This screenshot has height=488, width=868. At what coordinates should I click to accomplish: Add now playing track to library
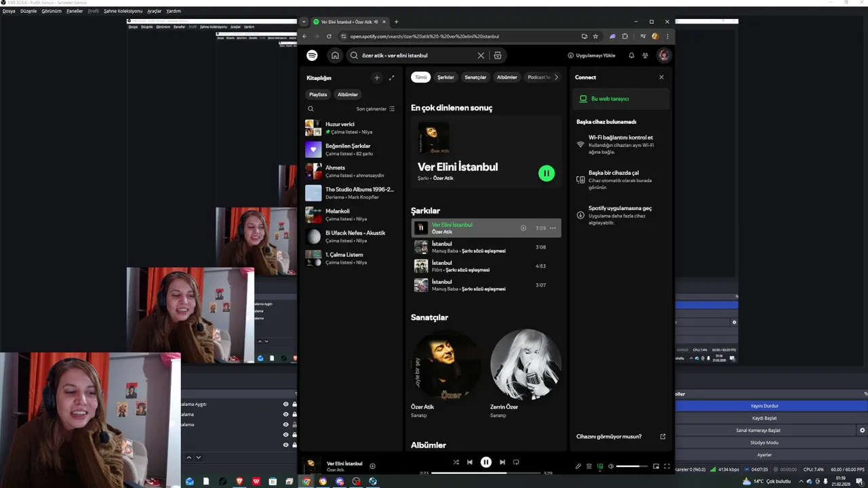pos(372,466)
